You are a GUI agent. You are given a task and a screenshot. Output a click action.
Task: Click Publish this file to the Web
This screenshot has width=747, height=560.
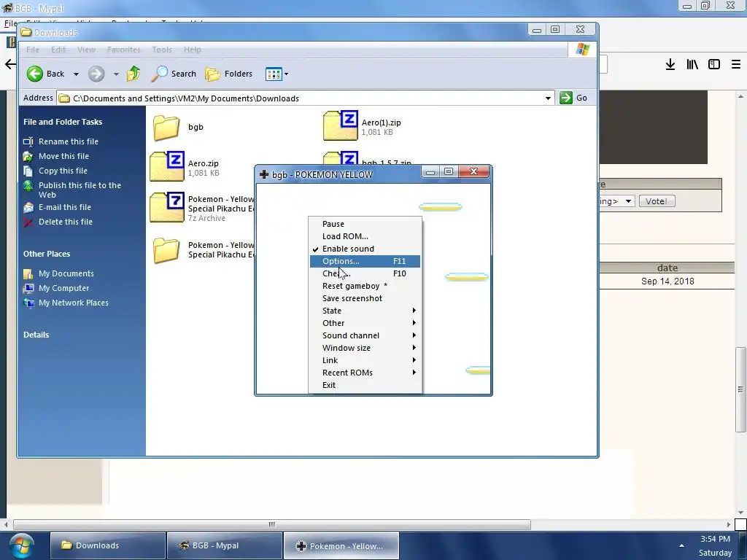pyautogui.click(x=80, y=190)
